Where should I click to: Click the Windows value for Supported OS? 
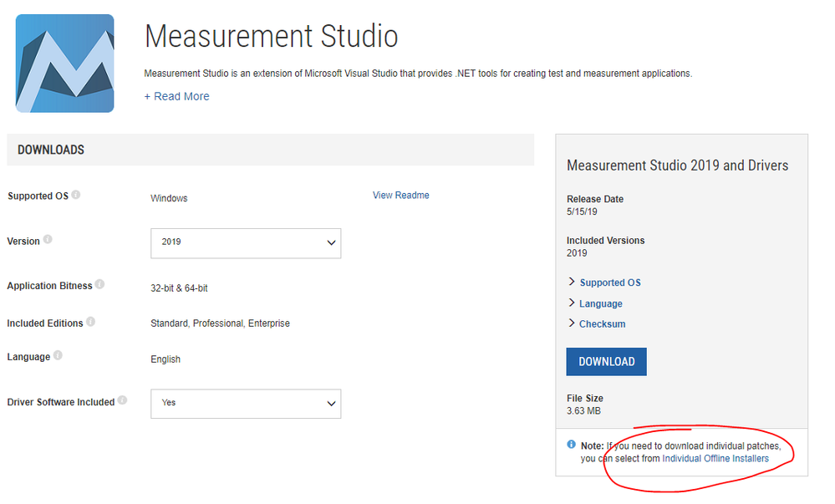pyautogui.click(x=169, y=198)
